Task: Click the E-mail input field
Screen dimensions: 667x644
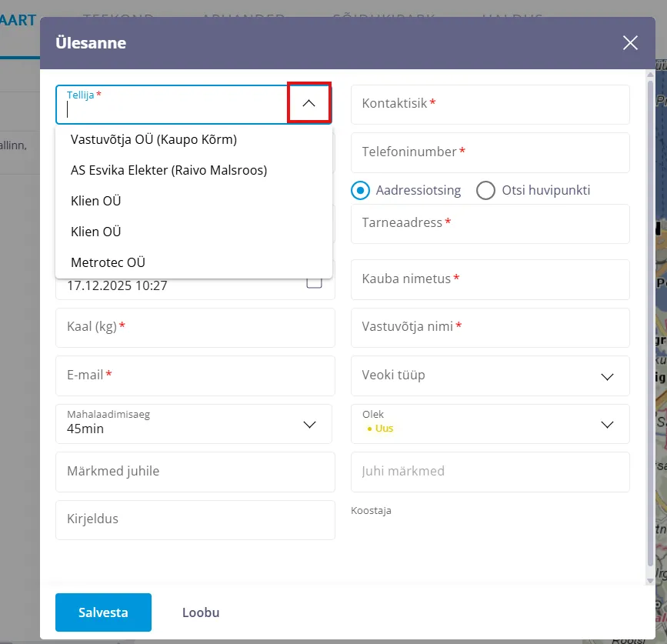Action: 195,375
